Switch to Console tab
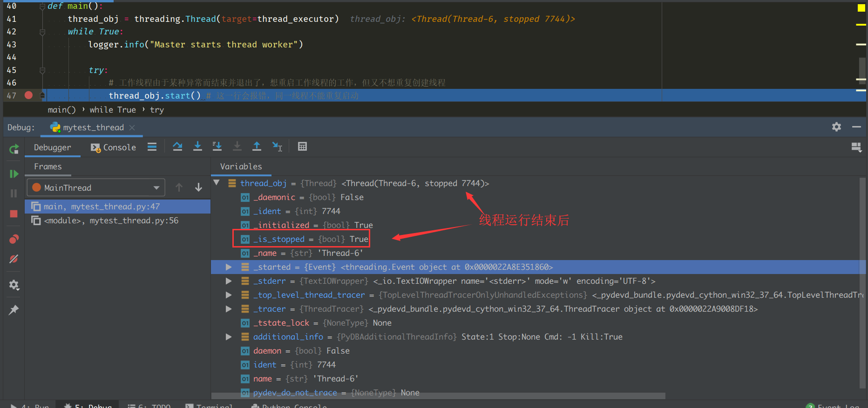The image size is (868, 408). click(x=114, y=147)
